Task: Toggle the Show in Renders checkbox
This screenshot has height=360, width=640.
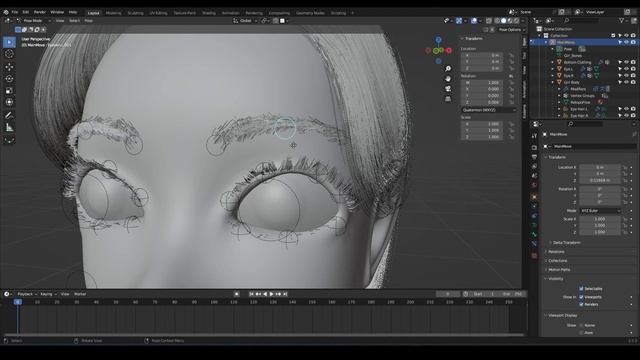Action: point(581,304)
